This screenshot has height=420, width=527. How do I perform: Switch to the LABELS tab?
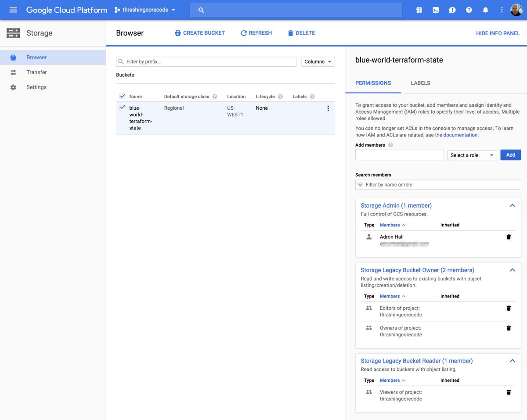tap(420, 83)
